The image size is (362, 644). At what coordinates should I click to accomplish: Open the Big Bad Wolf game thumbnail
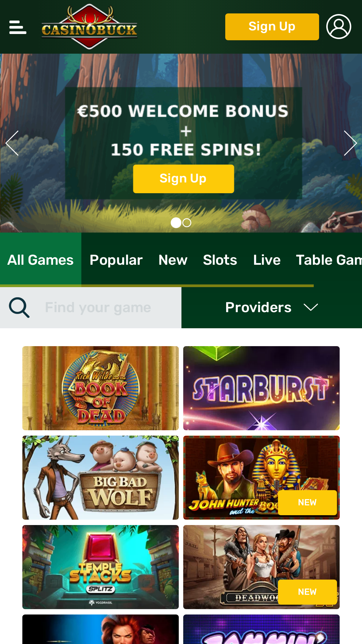[x=100, y=477]
